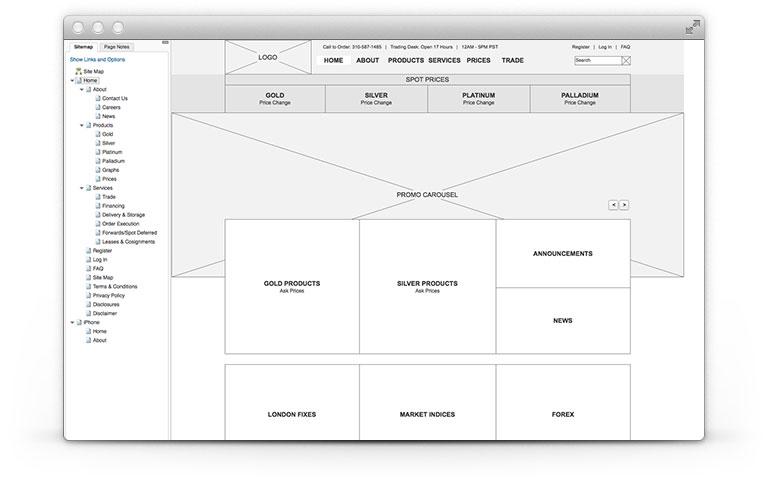Open the ANNOUNCEMENTS panel
This screenshot has height=480, width=768.
(x=563, y=254)
